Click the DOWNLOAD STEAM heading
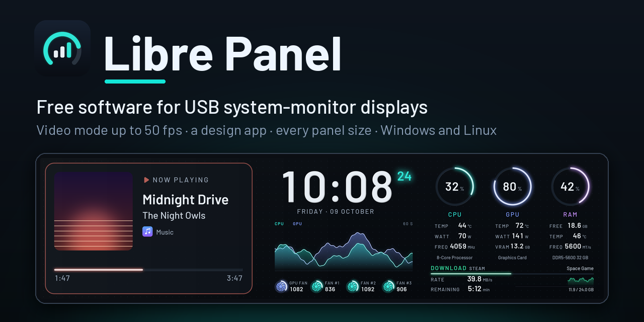644x322 pixels. click(x=458, y=268)
